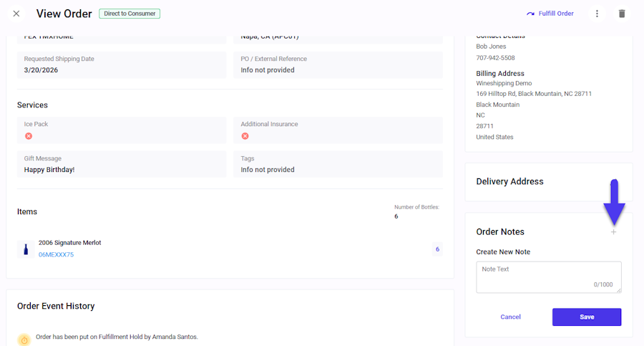Click the Direct to Consumer badge
The width and height of the screenshot is (644, 346).
click(130, 14)
